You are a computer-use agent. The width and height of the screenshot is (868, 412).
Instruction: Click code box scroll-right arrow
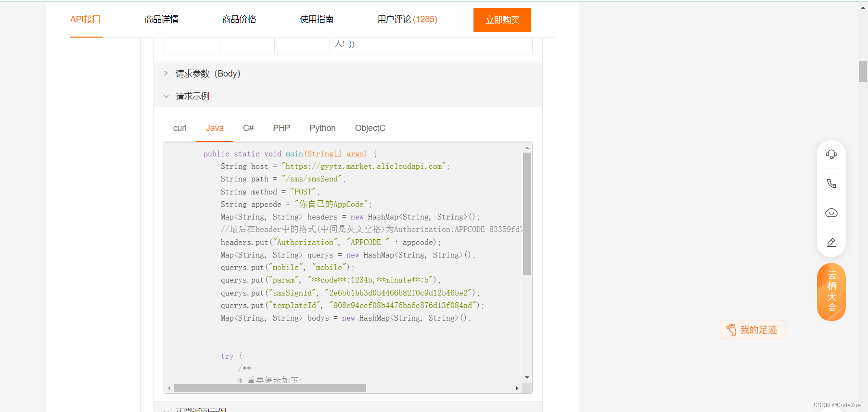point(517,388)
